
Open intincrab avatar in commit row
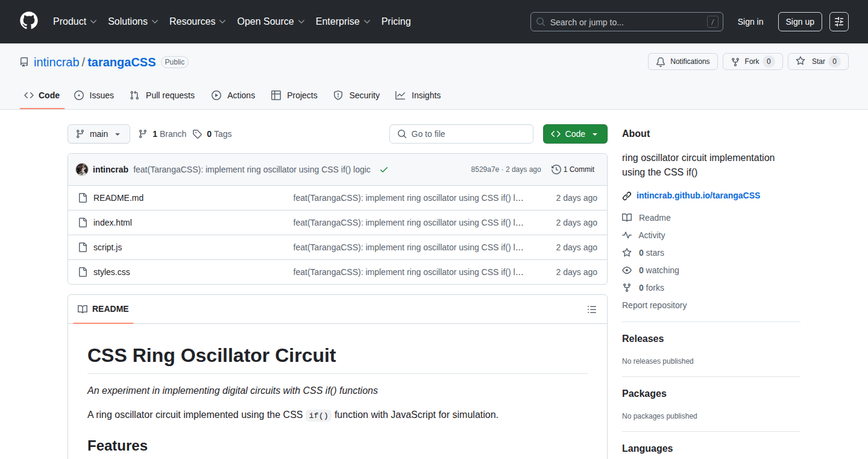coord(82,169)
